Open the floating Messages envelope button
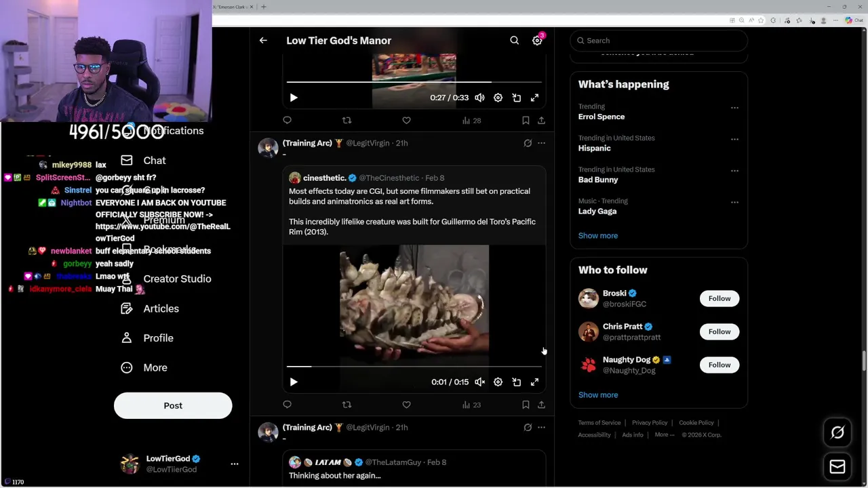This screenshot has height=488, width=868. (837, 466)
